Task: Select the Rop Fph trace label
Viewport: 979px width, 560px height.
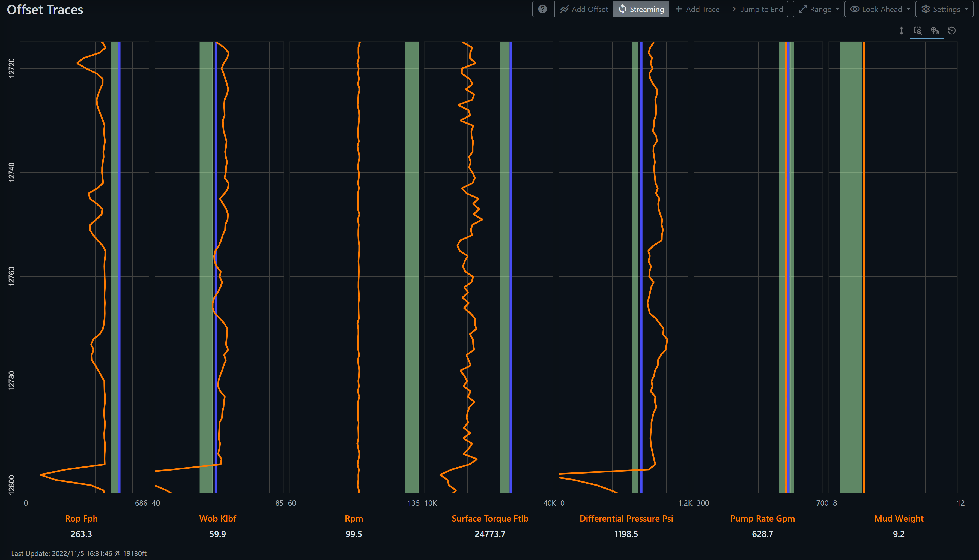Action: click(81, 519)
